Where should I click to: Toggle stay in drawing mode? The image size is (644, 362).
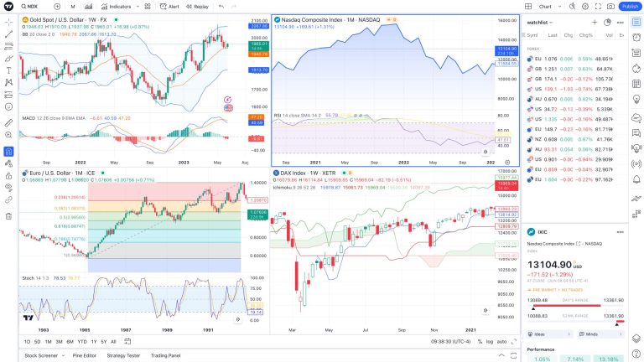click(8, 163)
